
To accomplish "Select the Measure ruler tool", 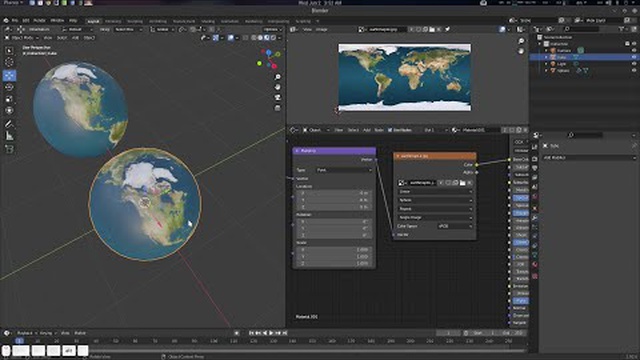I will (9, 136).
